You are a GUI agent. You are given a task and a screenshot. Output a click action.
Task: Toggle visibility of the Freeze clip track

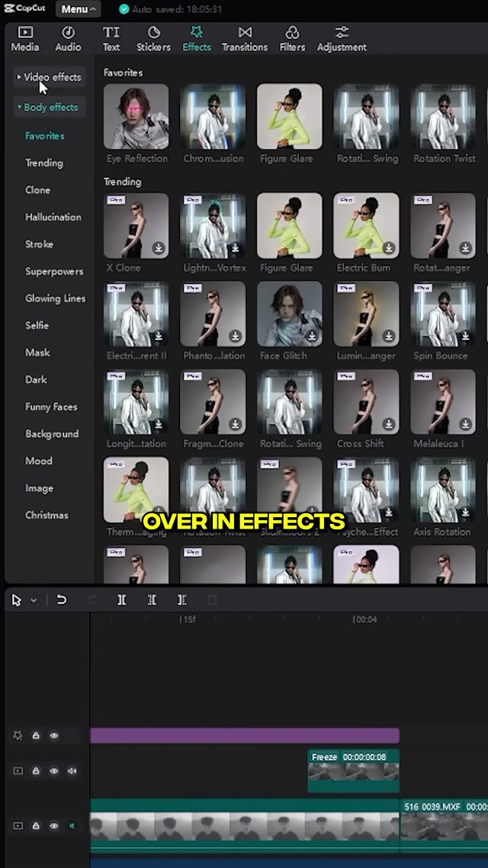[54, 771]
